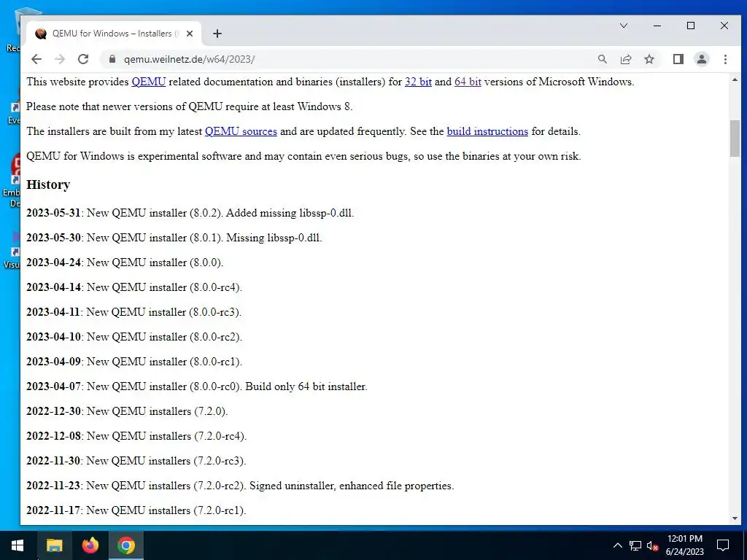Click the page scrollbar thumb
The image size is (747, 560).
tap(735, 138)
